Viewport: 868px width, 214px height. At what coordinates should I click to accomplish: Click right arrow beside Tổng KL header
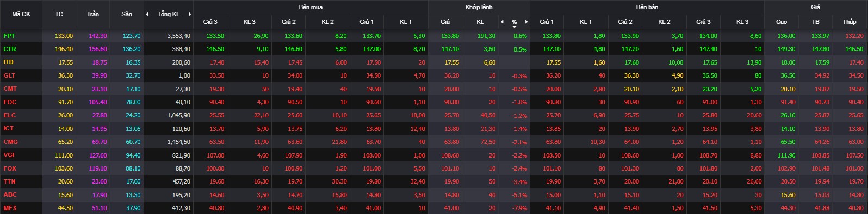189,14
